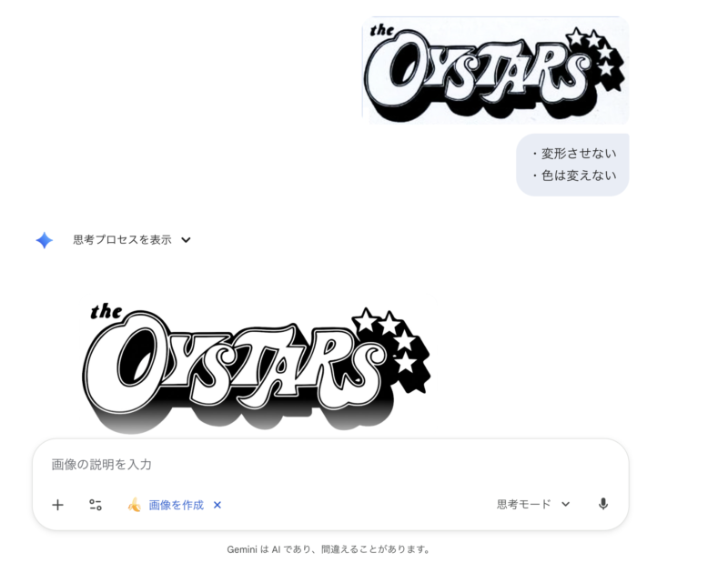Image resolution: width=728 pixels, height=563 pixels.
Task: Click the banana image creation icon
Action: (x=135, y=505)
